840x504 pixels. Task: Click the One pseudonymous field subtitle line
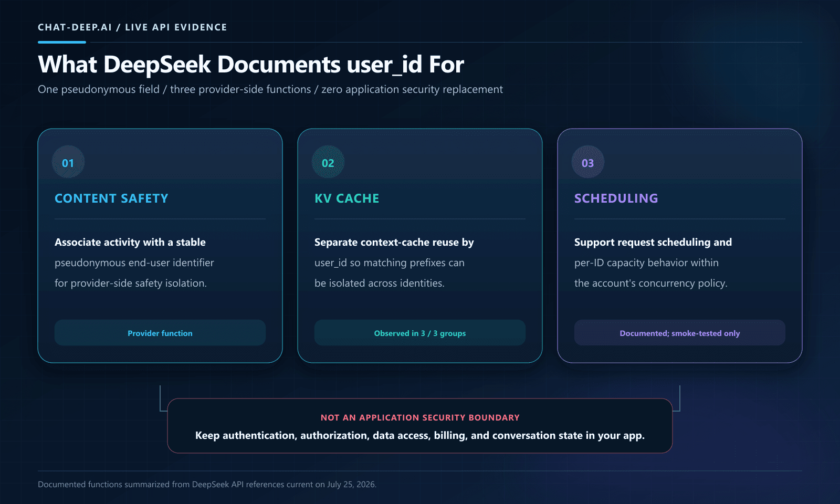click(270, 89)
